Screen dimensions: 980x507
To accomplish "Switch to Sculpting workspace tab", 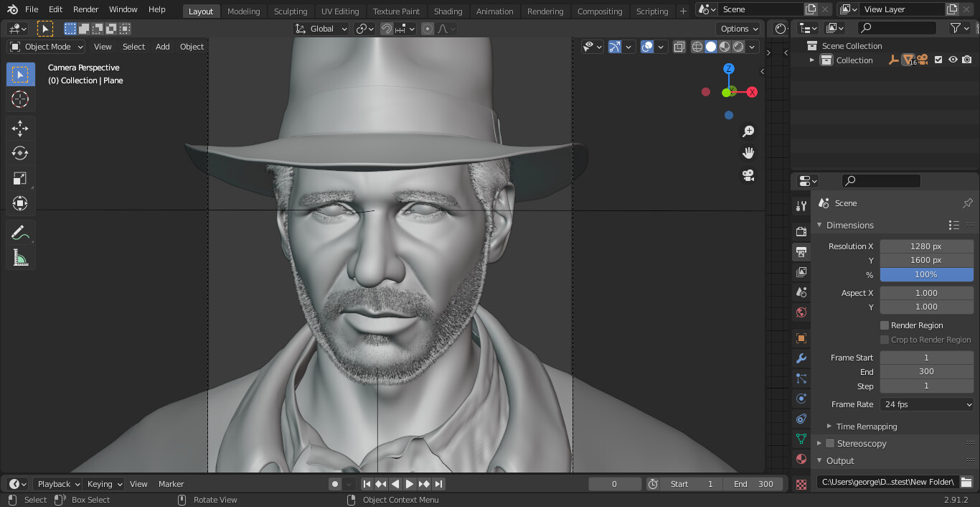I will pyautogui.click(x=291, y=11).
